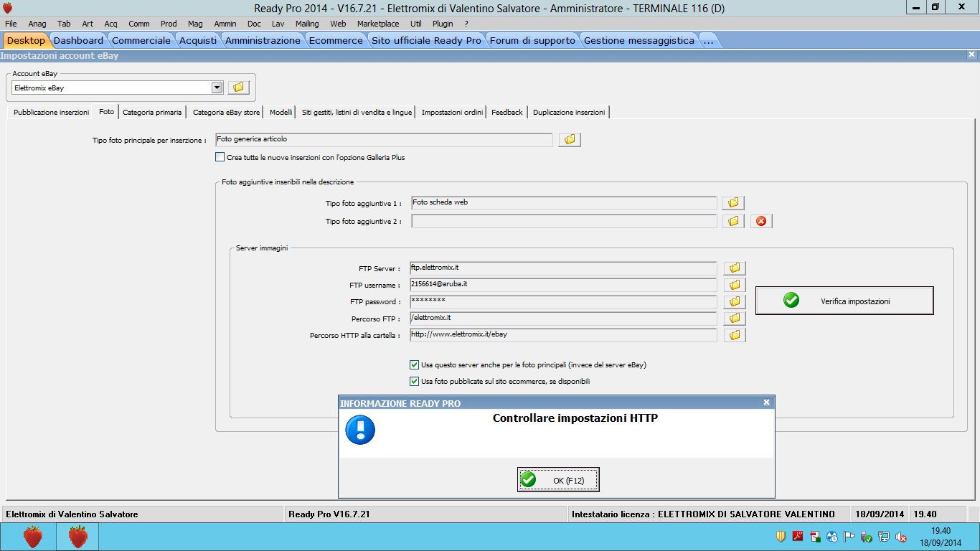The height and width of the screenshot is (551, 980).
Task: Close the Impostazioni account eBay panel
Action: click(x=971, y=55)
